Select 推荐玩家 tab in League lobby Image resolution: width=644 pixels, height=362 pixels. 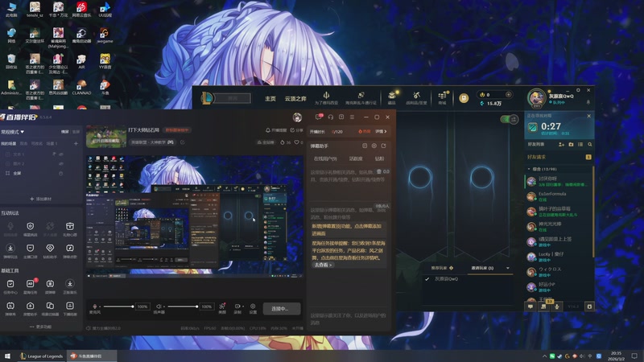click(x=442, y=268)
